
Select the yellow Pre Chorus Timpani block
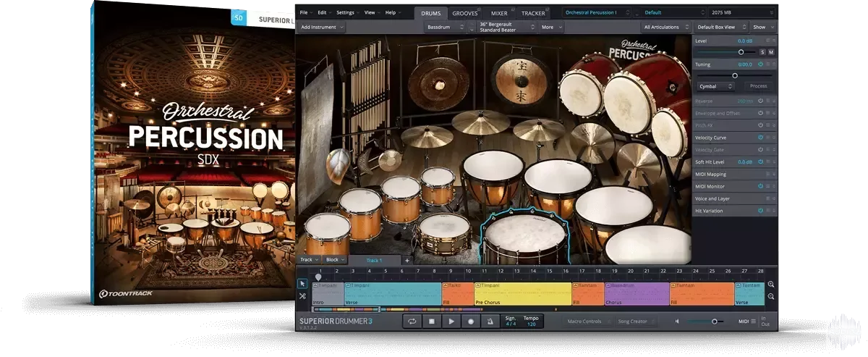click(522, 294)
